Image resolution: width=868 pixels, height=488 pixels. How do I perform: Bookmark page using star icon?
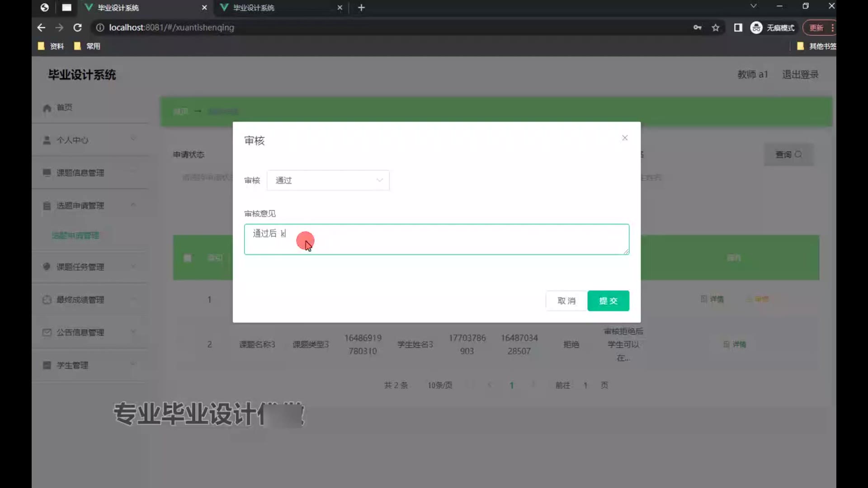pyautogui.click(x=715, y=28)
